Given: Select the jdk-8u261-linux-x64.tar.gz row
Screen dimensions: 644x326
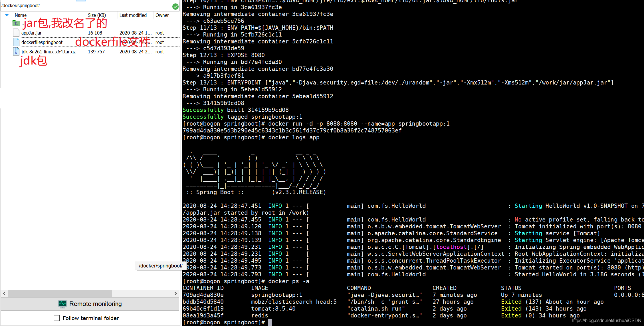Looking at the screenshot, I should [48, 52].
